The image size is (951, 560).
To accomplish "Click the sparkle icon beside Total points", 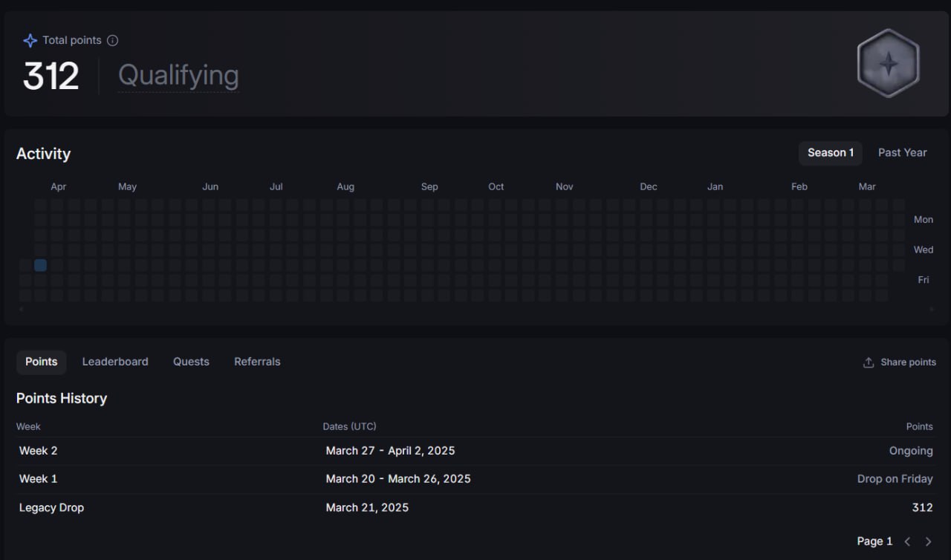I will [30, 41].
